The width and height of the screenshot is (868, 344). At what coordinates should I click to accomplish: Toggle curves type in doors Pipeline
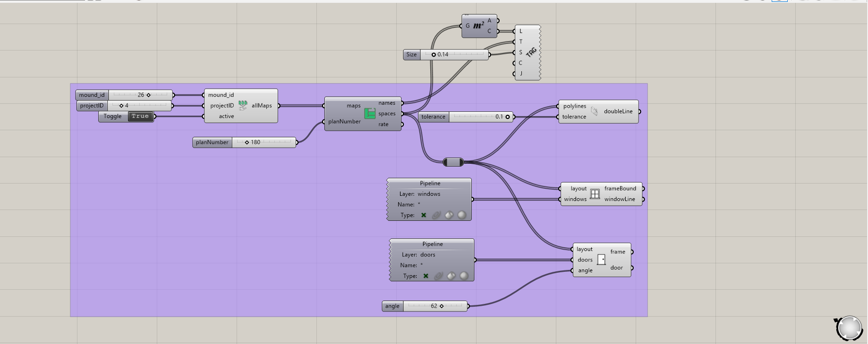[x=439, y=276]
